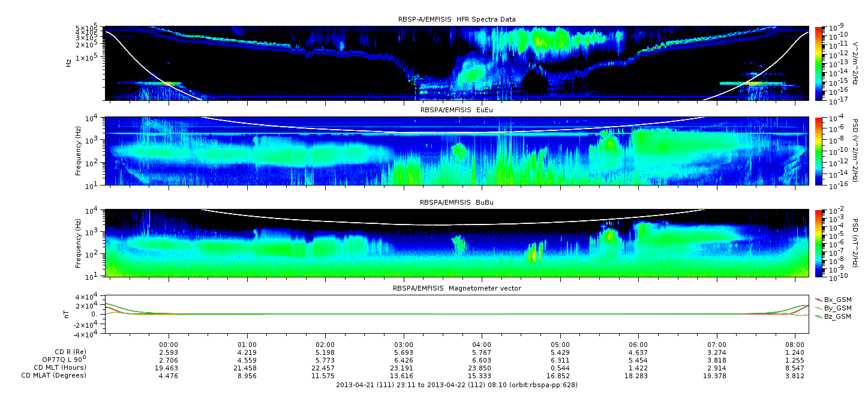Click the CD MLAT (Degrees) row label

click(x=54, y=375)
